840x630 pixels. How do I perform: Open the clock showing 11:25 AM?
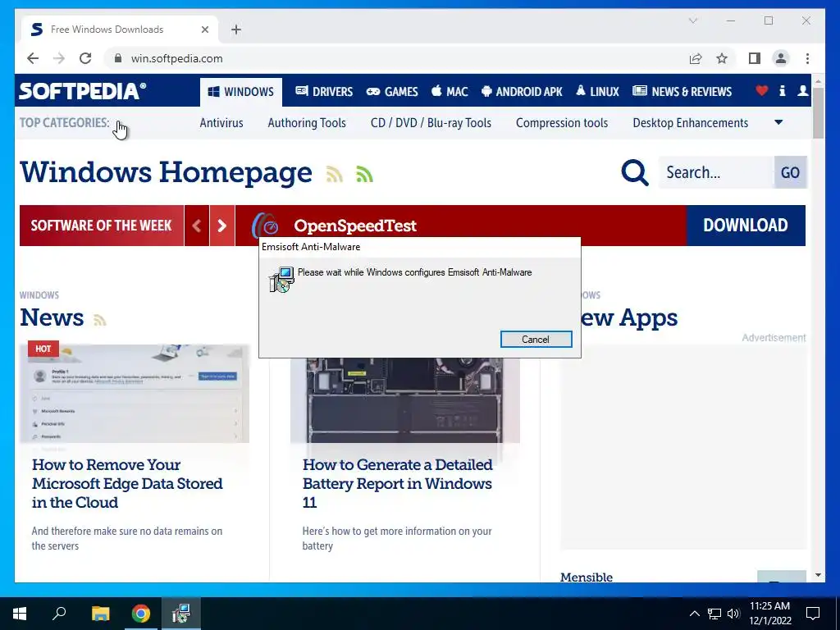tap(769, 614)
